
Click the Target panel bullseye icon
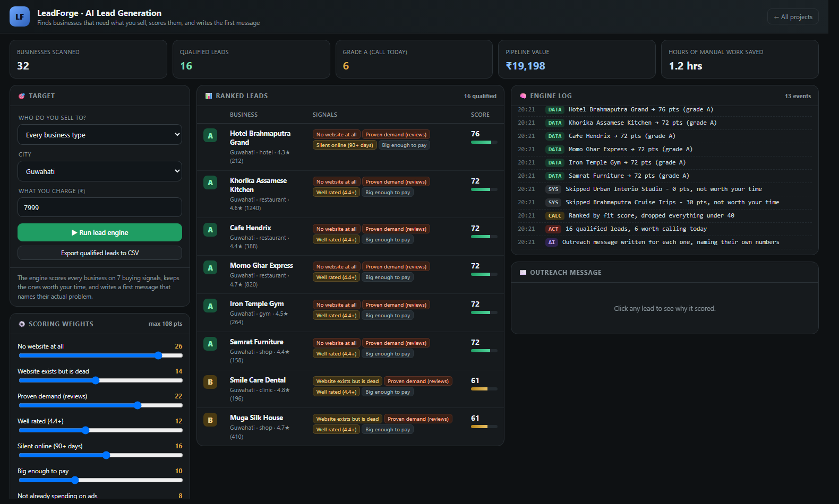pos(22,96)
